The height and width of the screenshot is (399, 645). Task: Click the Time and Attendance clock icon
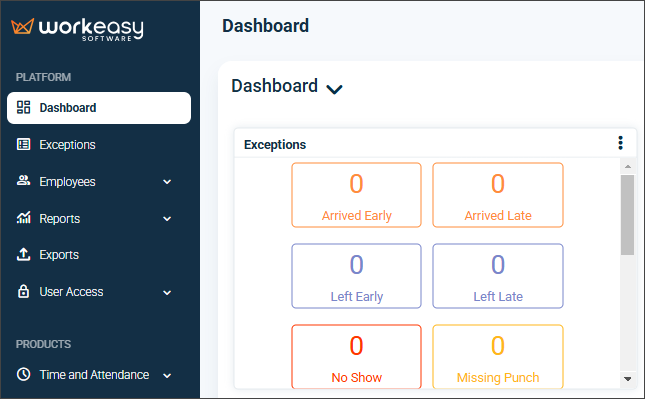23,374
